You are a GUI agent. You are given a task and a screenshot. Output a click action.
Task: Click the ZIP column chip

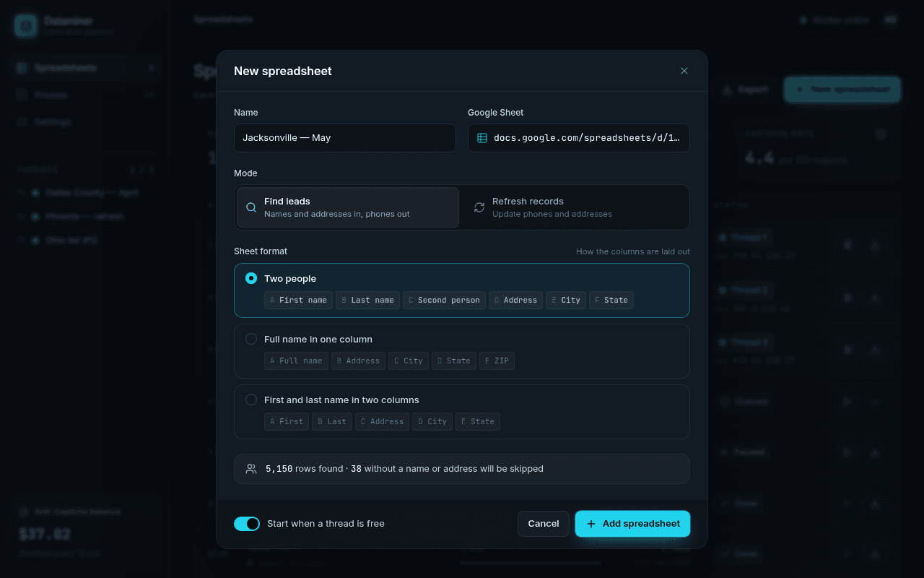point(497,361)
